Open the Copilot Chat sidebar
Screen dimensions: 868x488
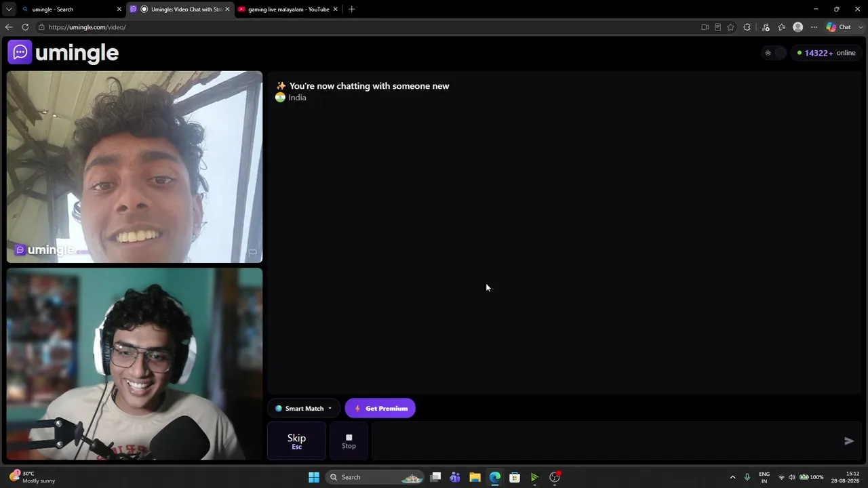pyautogui.click(x=840, y=27)
